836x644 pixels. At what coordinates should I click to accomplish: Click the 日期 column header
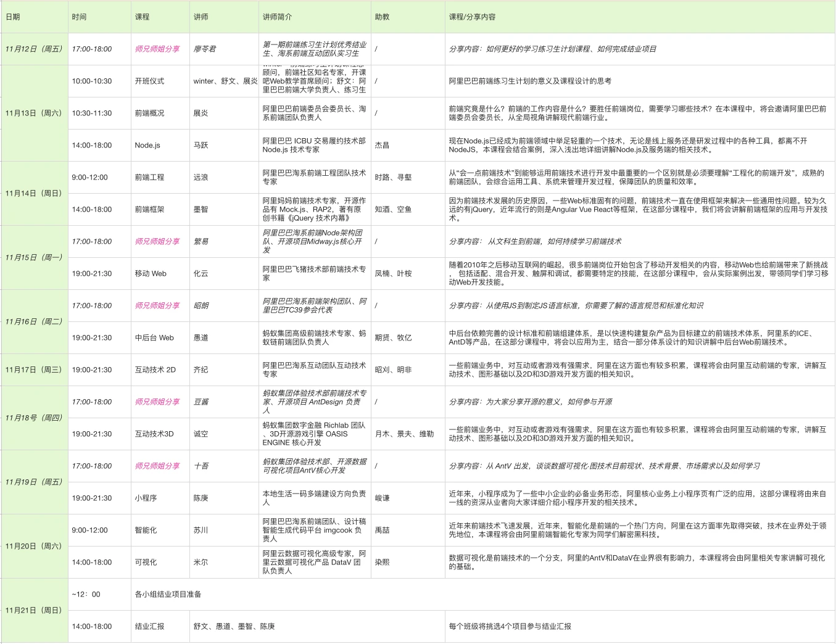click(x=13, y=17)
